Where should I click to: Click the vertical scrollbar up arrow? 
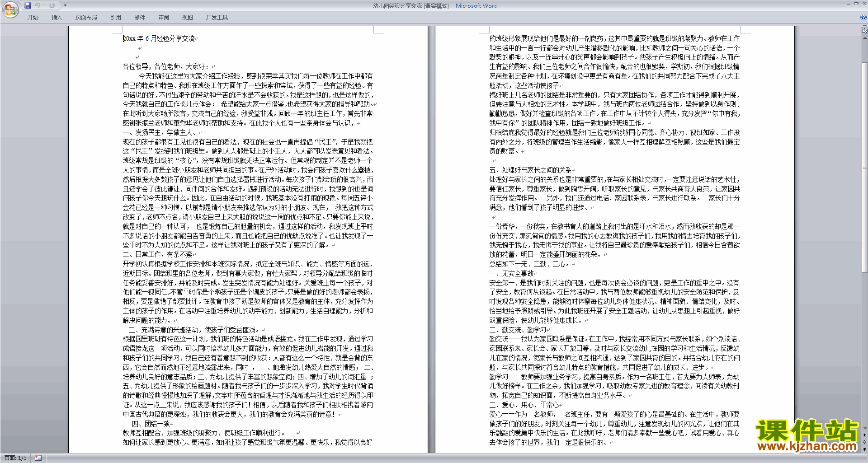click(864, 38)
